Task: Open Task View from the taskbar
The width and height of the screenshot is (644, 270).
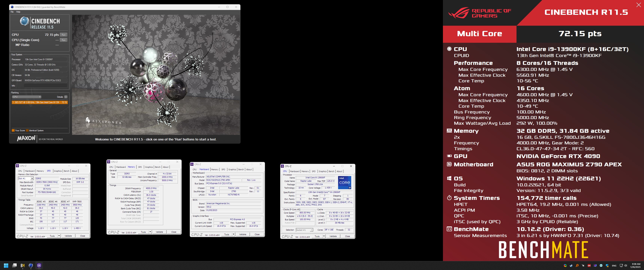Action: click(x=14, y=265)
